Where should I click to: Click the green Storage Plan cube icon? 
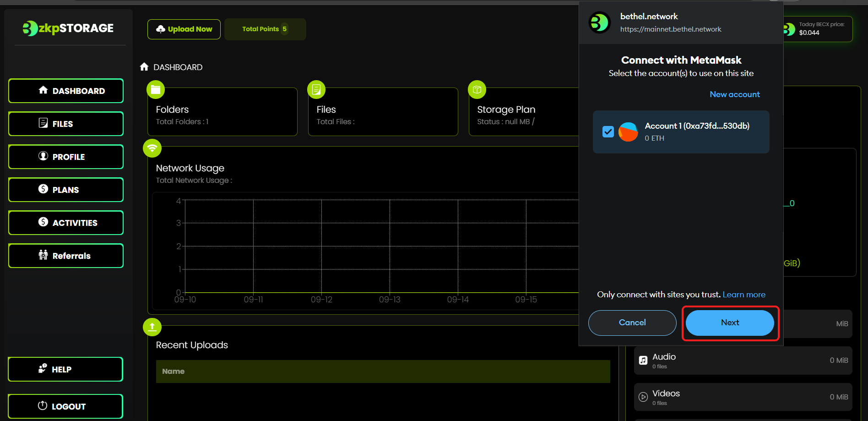[477, 89]
